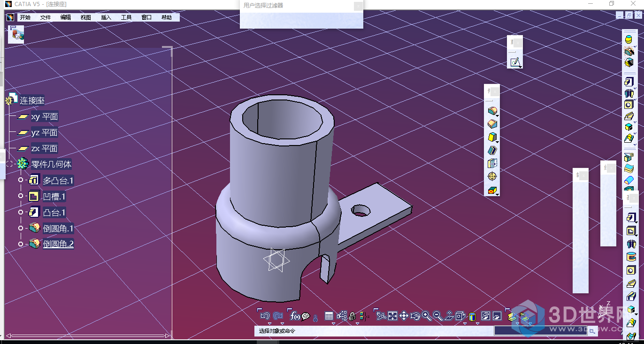Select yz 平面 in the tree
Image resolution: width=644 pixels, height=344 pixels.
44,132
